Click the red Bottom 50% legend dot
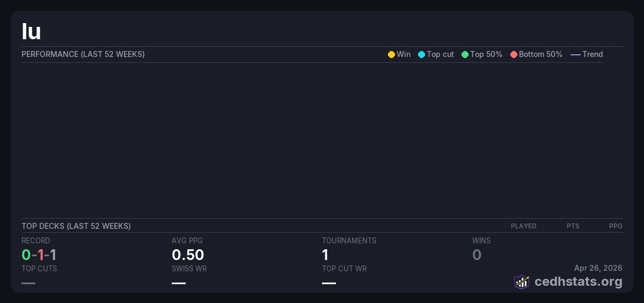Viewport: 644px width, 303px height. click(514, 54)
